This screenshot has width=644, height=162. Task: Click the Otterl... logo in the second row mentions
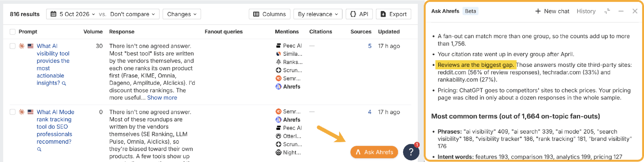278,136
